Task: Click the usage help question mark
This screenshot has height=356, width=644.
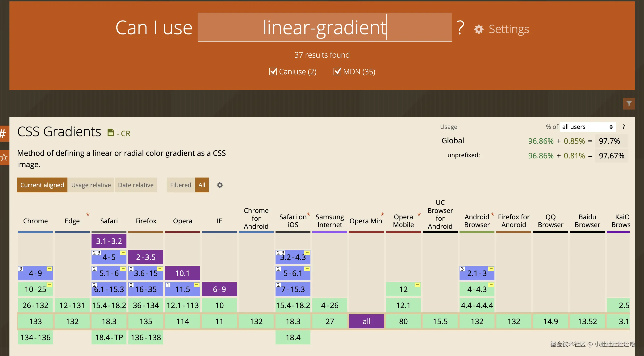Action: tap(623, 127)
